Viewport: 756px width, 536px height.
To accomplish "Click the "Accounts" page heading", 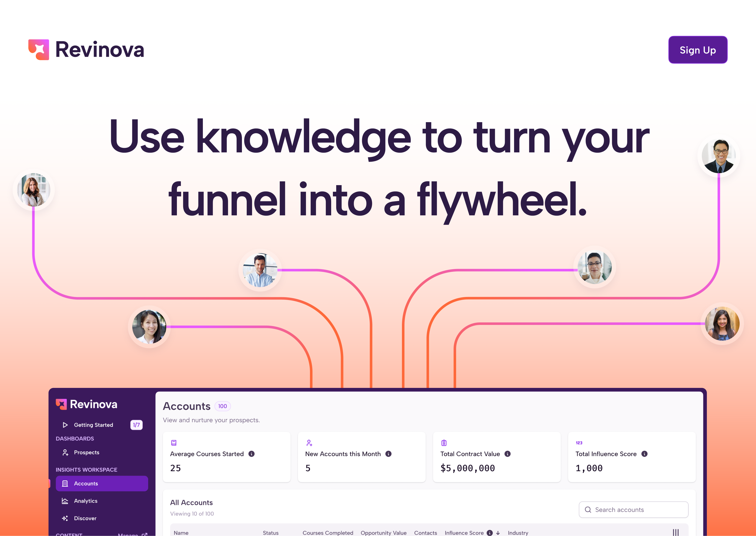I will (186, 406).
